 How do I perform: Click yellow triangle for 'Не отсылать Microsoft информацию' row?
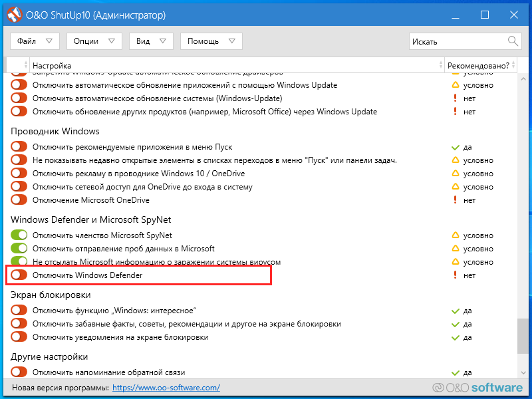pyautogui.click(x=456, y=261)
